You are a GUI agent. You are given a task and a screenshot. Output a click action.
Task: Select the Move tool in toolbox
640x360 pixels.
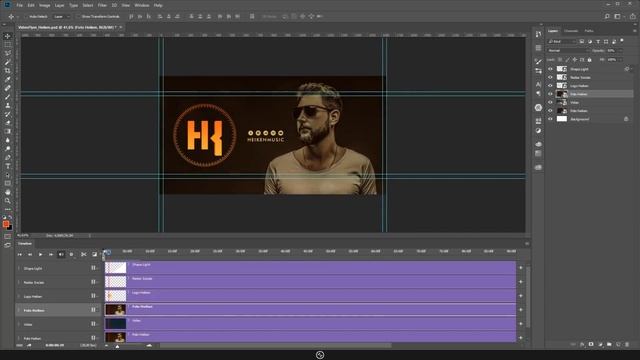(7, 36)
